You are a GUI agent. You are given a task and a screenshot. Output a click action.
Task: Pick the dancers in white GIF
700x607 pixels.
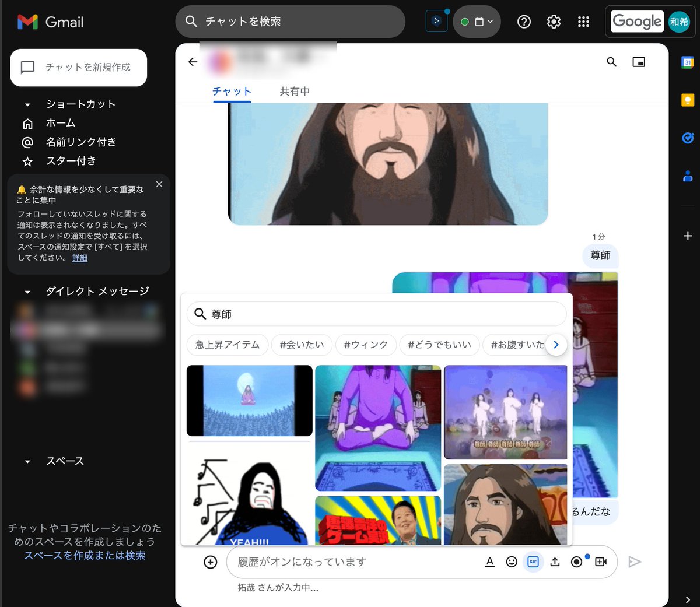[x=506, y=412]
